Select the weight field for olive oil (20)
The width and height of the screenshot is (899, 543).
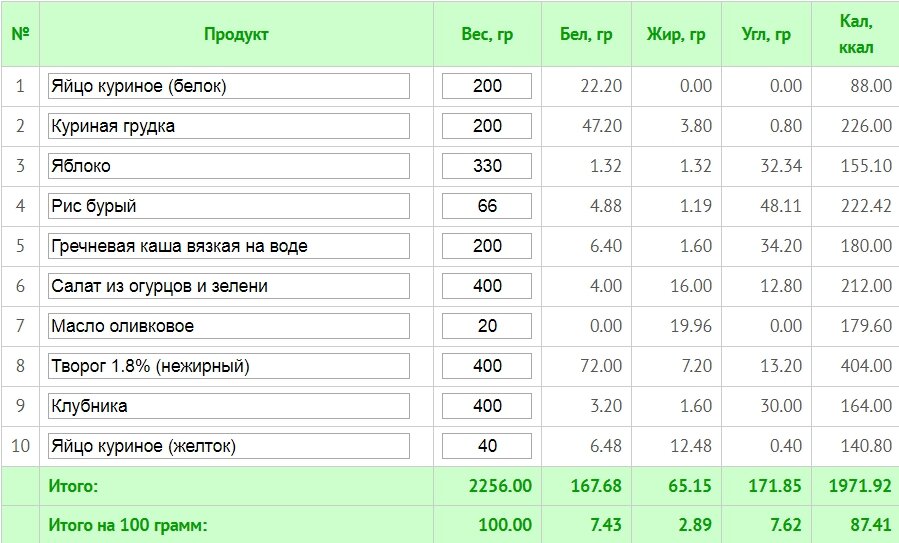[487, 326]
